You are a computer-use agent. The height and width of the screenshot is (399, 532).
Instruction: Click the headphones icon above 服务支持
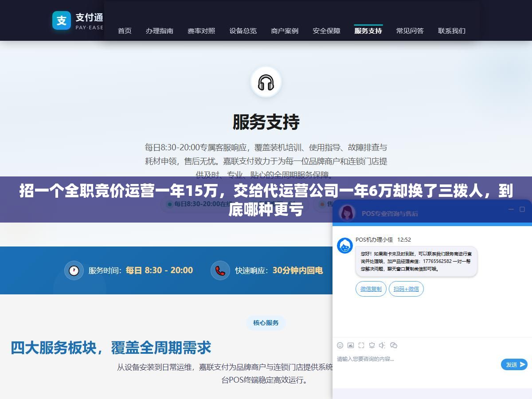(266, 82)
